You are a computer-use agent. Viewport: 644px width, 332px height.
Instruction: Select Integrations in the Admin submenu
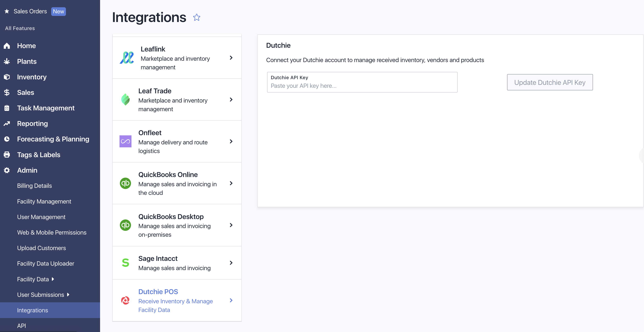click(50, 310)
